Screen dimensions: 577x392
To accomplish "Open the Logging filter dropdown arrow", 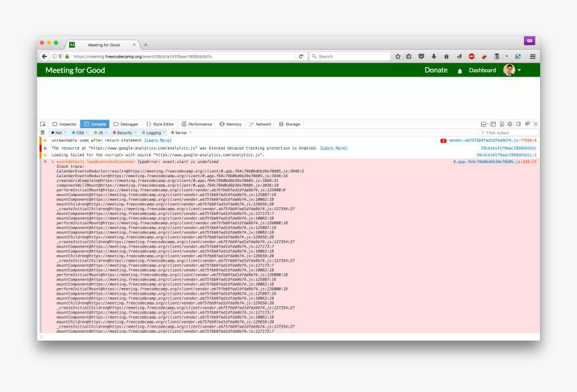I will tap(164, 132).
